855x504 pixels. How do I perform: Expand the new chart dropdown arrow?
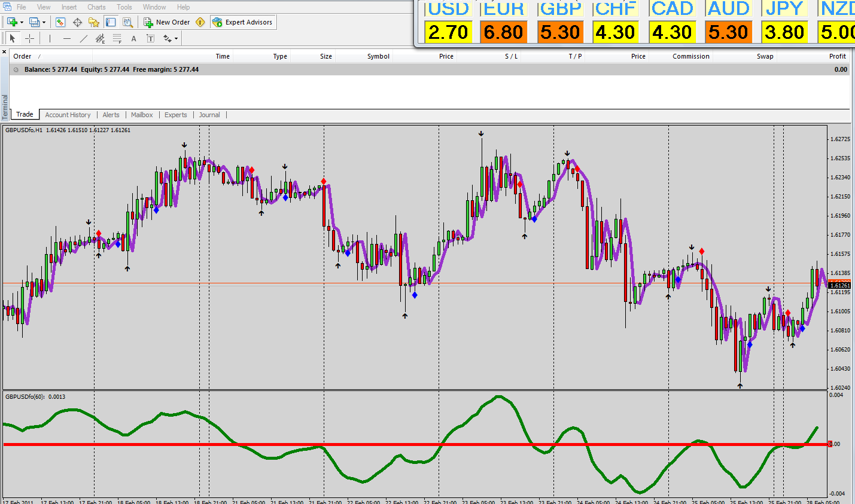click(x=22, y=23)
